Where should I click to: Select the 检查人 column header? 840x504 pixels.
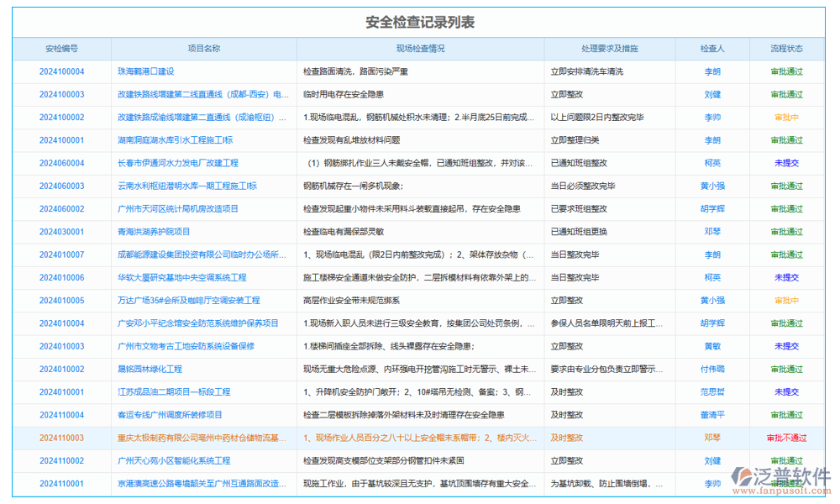point(712,49)
